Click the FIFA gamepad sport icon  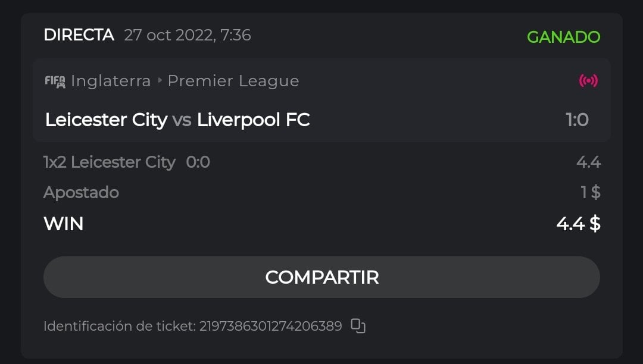pos(55,81)
